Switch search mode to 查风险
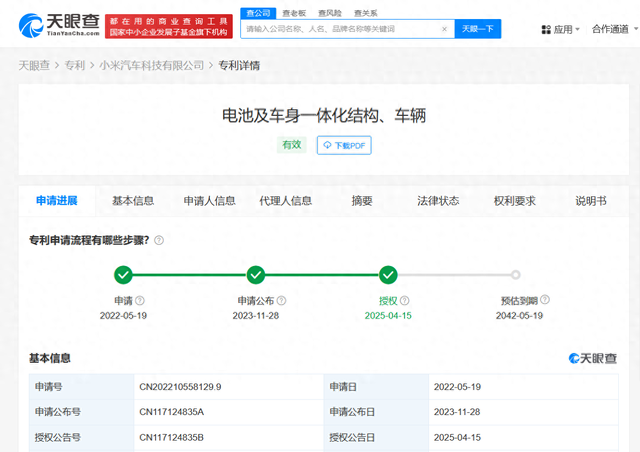This screenshot has height=452, width=640. point(330,13)
